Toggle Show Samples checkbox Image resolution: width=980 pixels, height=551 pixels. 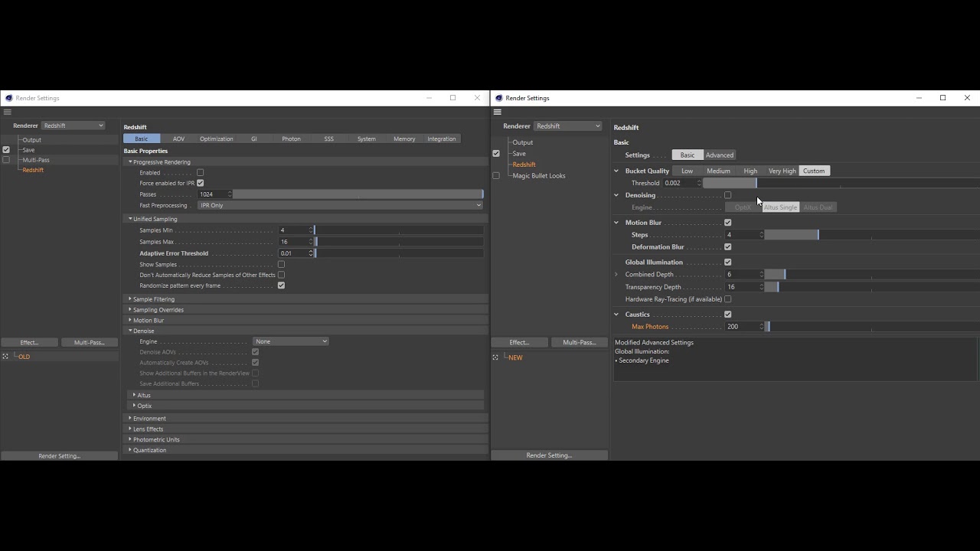click(x=281, y=264)
